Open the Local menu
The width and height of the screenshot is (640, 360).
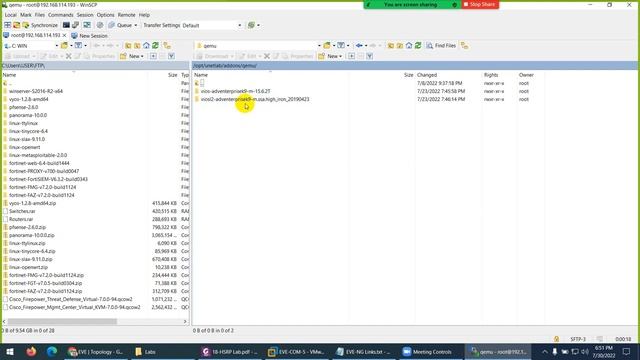coord(11,15)
